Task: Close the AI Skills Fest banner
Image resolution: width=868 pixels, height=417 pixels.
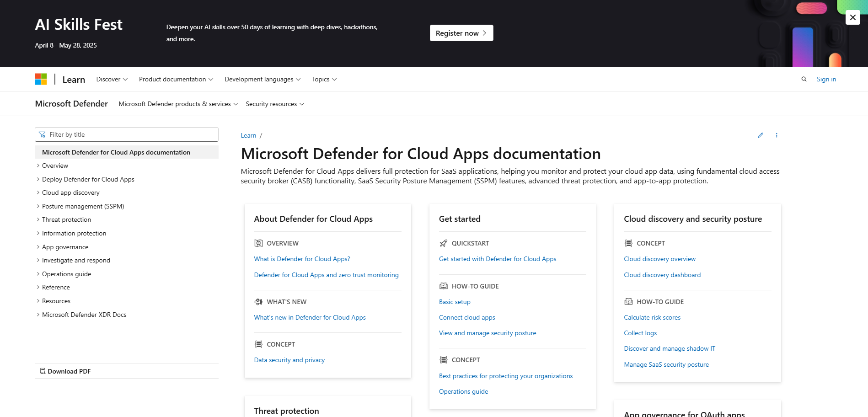Action: [852, 17]
